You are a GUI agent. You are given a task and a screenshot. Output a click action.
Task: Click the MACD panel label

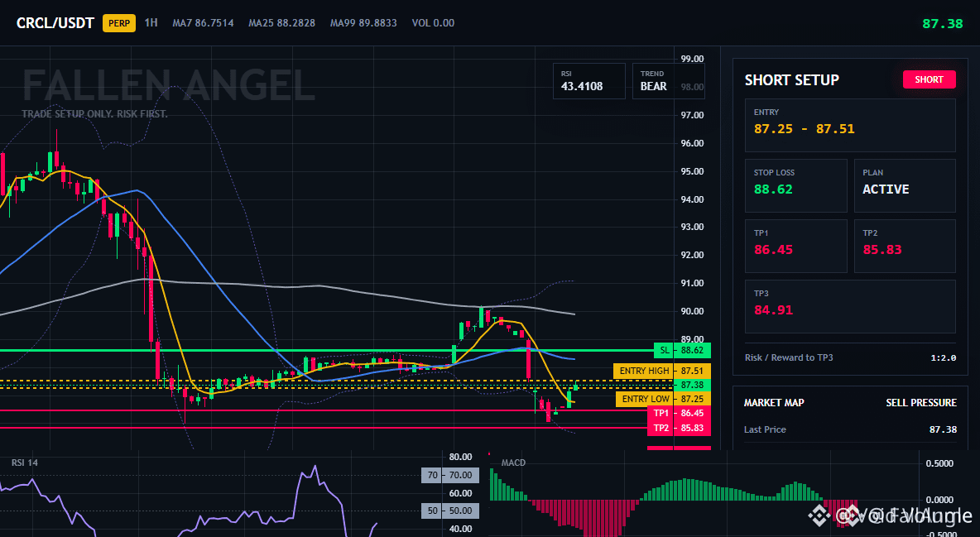point(513,463)
